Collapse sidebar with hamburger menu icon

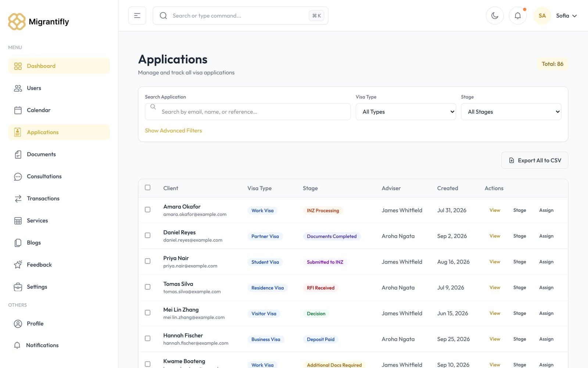coord(137,15)
